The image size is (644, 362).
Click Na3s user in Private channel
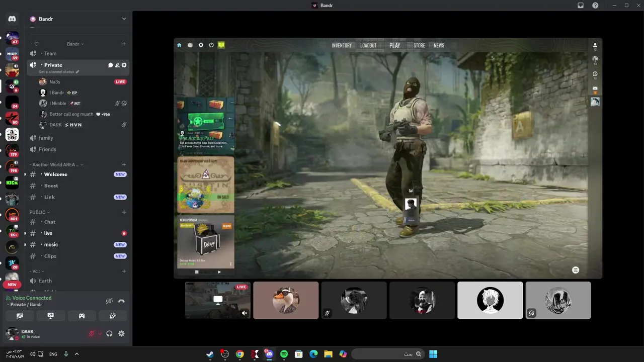point(83,81)
